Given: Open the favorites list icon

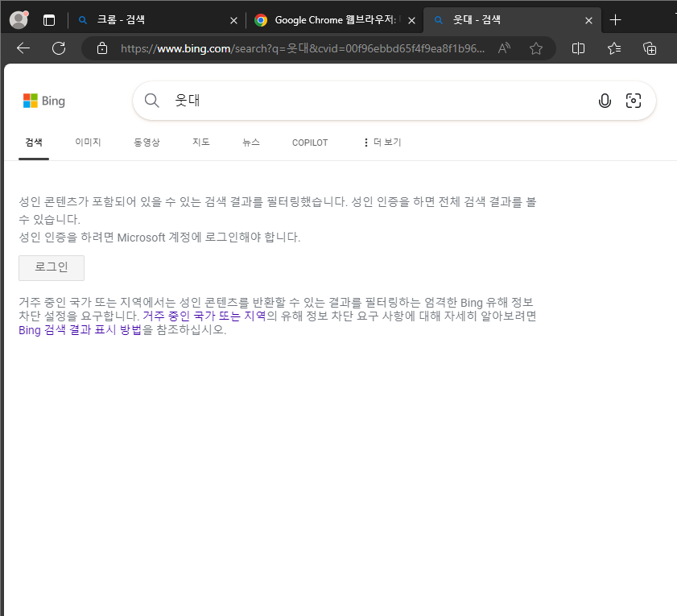Looking at the screenshot, I should point(614,48).
